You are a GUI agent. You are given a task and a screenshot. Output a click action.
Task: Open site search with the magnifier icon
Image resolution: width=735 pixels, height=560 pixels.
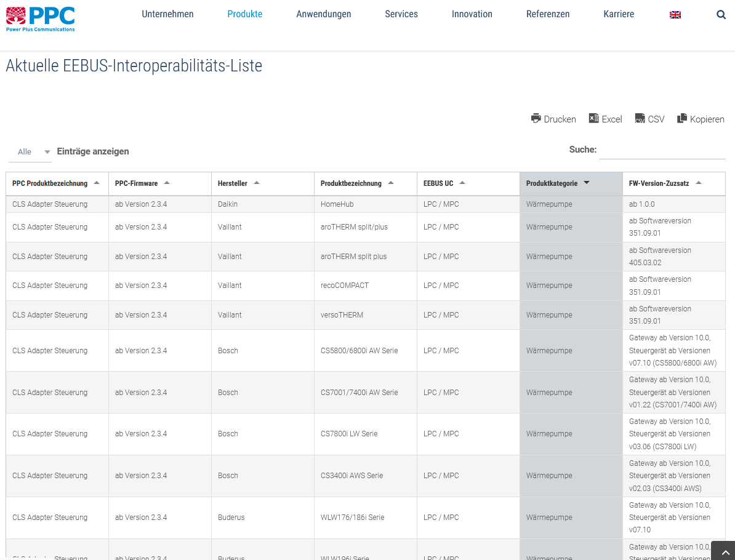[721, 14]
